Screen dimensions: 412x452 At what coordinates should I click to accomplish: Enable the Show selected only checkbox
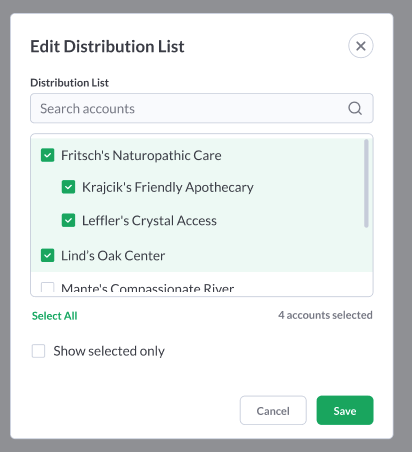tap(38, 351)
